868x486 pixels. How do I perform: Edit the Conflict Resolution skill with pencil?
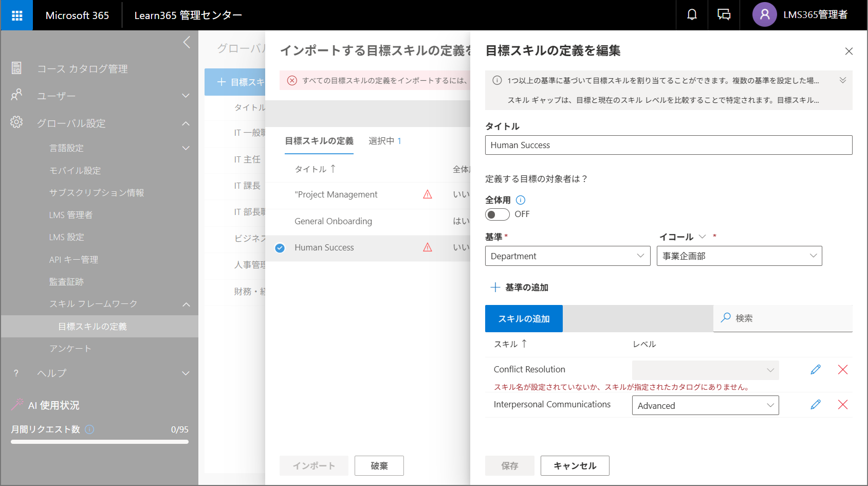tap(816, 369)
